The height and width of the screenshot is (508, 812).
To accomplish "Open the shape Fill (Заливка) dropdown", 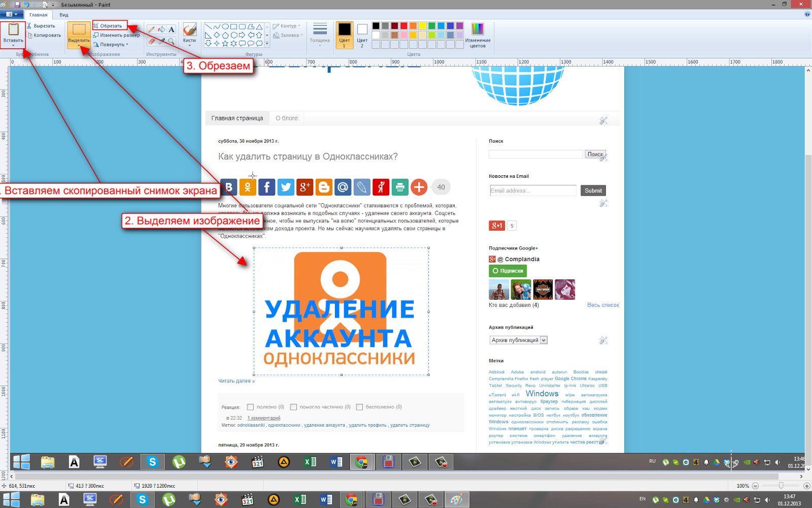I will point(288,35).
